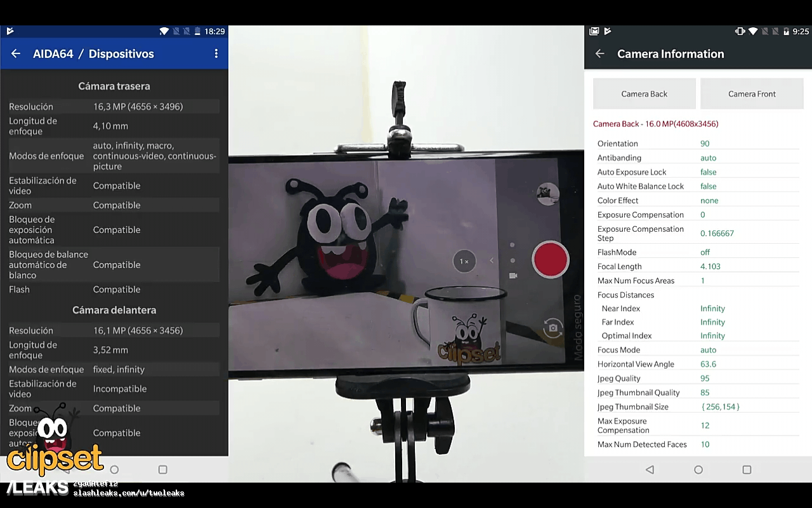Open the last photo gallery thumbnail
This screenshot has width=812, height=508.
[x=547, y=194]
